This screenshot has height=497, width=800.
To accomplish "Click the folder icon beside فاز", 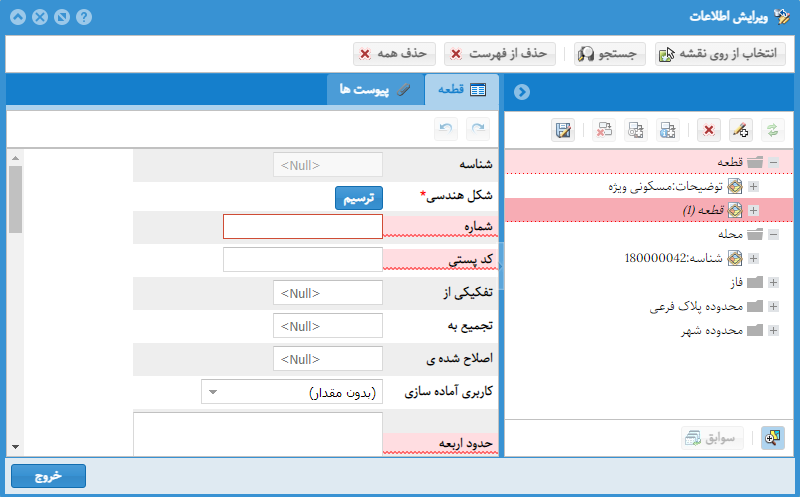I will click(755, 282).
